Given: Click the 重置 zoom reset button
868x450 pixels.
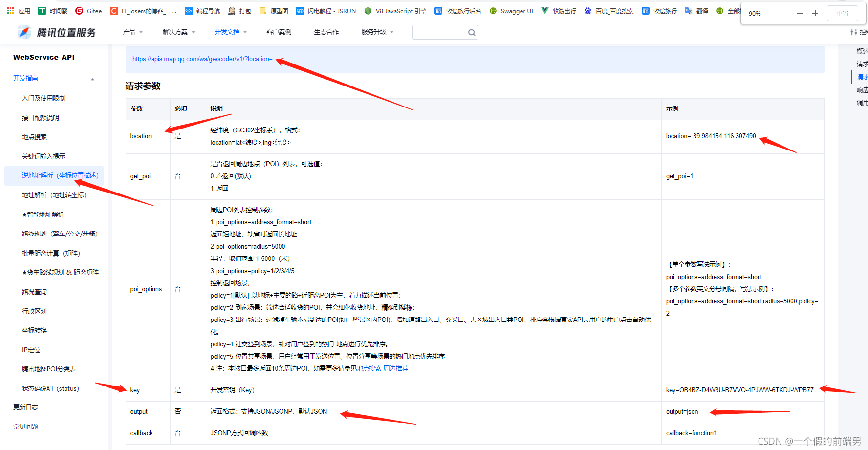Looking at the screenshot, I should pyautogui.click(x=842, y=13).
